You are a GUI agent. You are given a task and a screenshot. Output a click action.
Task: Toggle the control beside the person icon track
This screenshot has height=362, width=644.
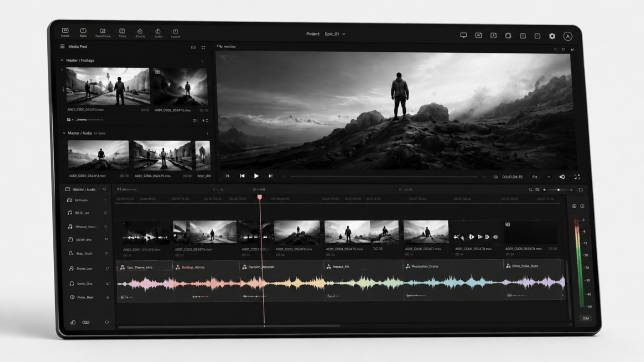[x=108, y=268]
